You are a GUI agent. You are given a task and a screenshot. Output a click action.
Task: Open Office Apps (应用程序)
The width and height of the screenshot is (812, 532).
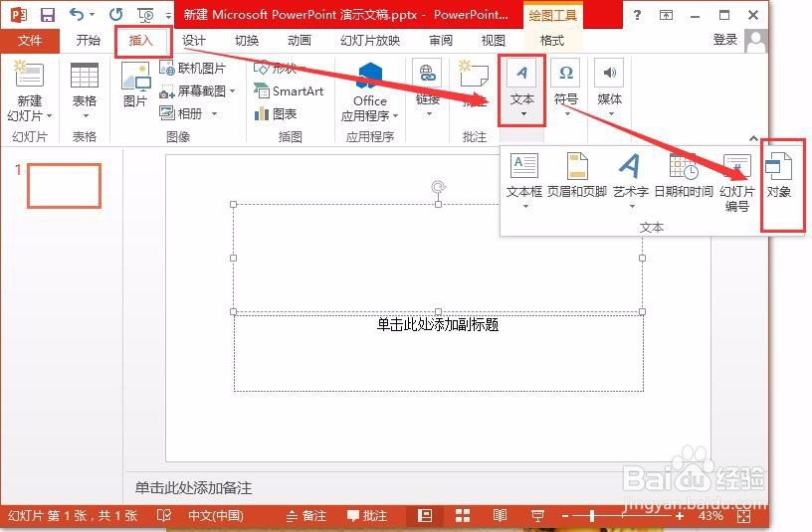(369, 92)
